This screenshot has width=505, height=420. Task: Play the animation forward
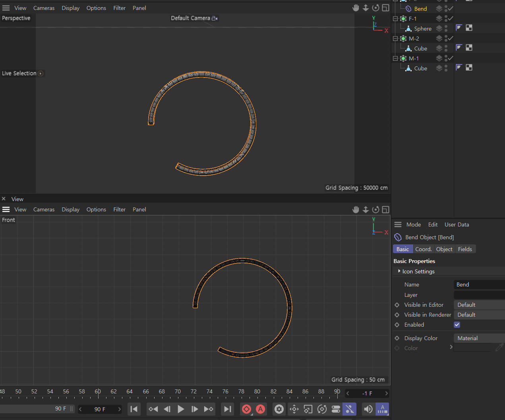click(181, 409)
